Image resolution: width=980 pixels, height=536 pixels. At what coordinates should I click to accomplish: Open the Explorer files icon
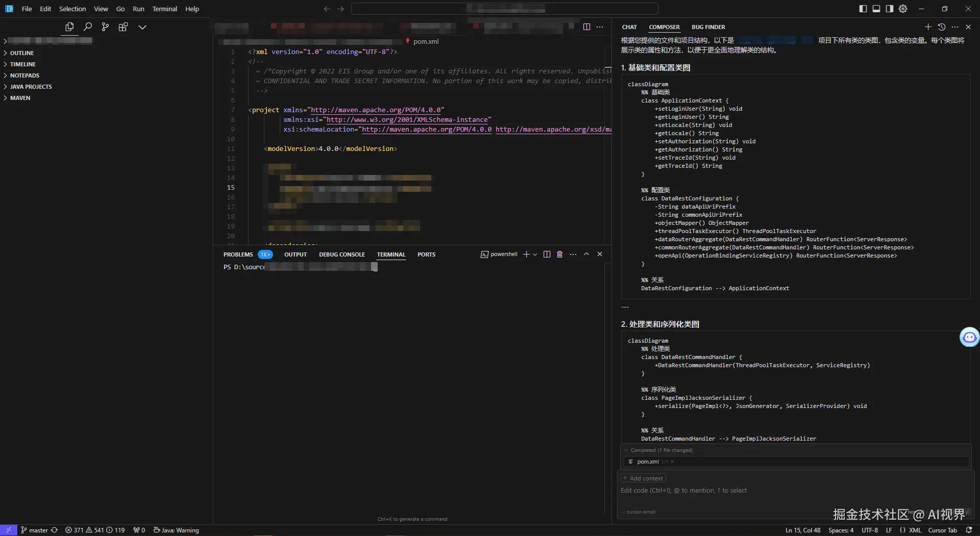coord(69,27)
